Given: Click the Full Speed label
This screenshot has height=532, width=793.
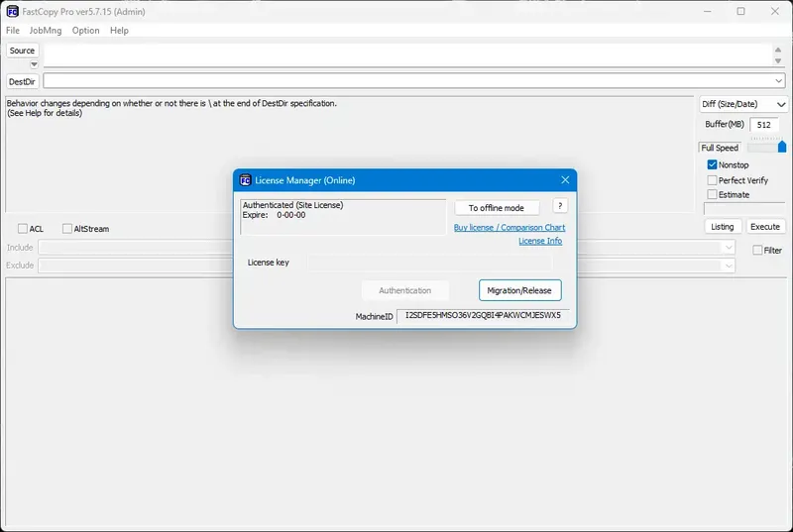Looking at the screenshot, I should [720, 148].
